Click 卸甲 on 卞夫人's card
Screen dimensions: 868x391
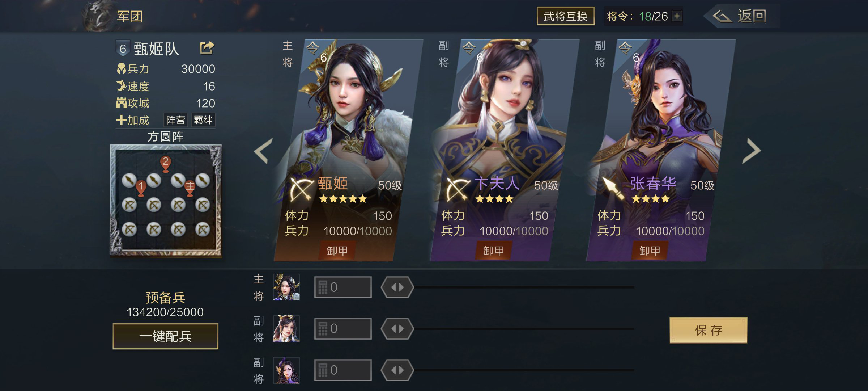click(493, 251)
